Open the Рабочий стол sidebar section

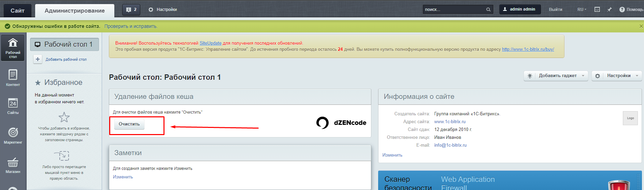[13, 48]
